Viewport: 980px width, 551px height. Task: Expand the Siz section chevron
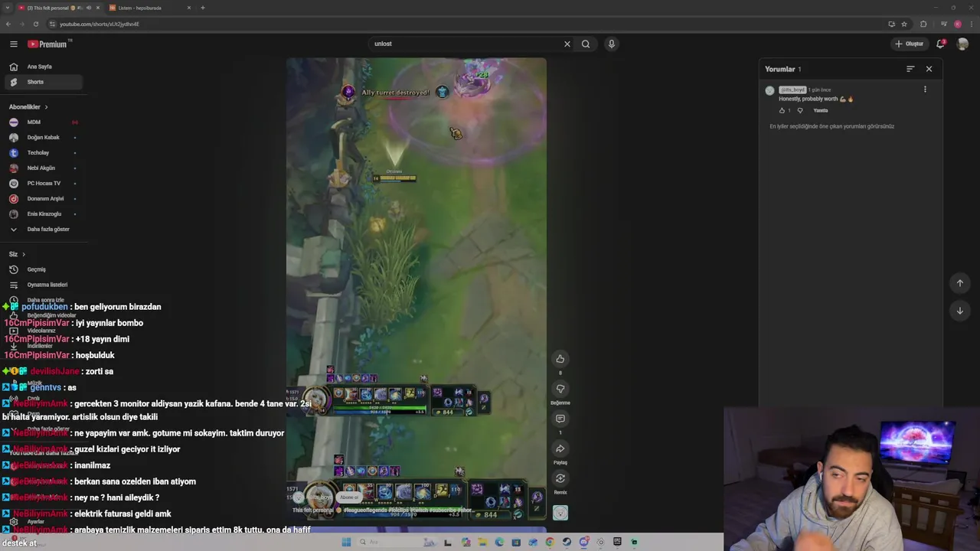(24, 254)
